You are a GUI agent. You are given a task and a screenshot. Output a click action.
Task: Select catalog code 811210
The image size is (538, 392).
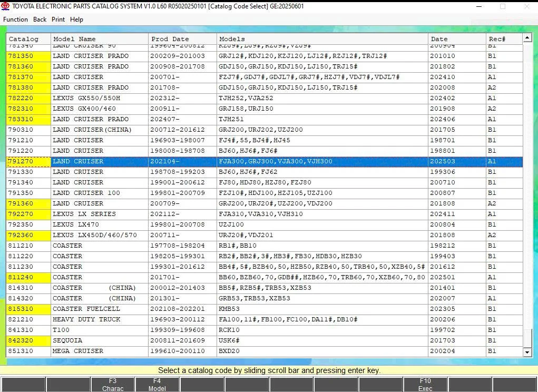pos(28,246)
